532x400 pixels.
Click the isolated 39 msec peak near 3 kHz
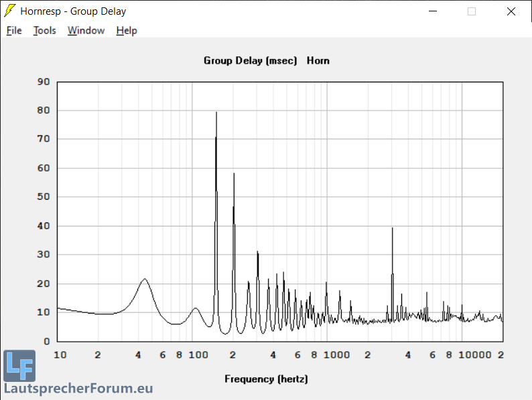[393, 229]
